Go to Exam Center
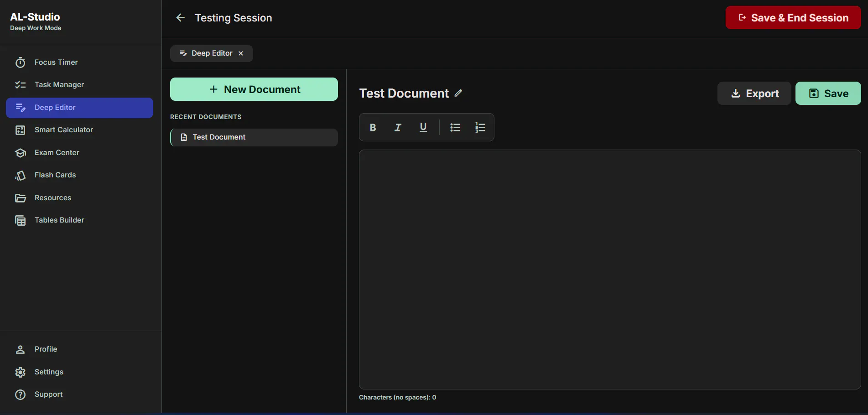868x415 pixels. (79, 153)
